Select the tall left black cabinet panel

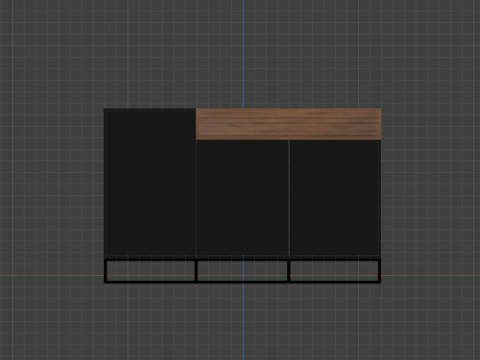click(x=150, y=182)
